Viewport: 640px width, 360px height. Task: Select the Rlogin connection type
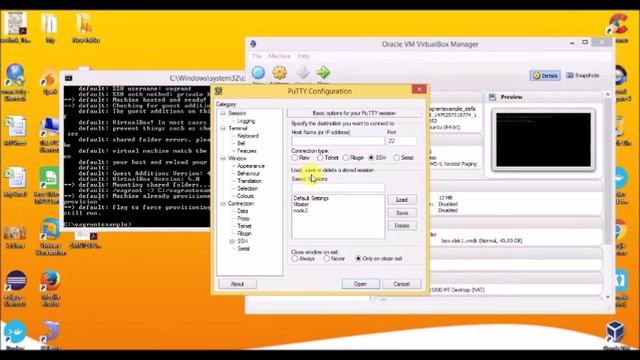point(346,158)
